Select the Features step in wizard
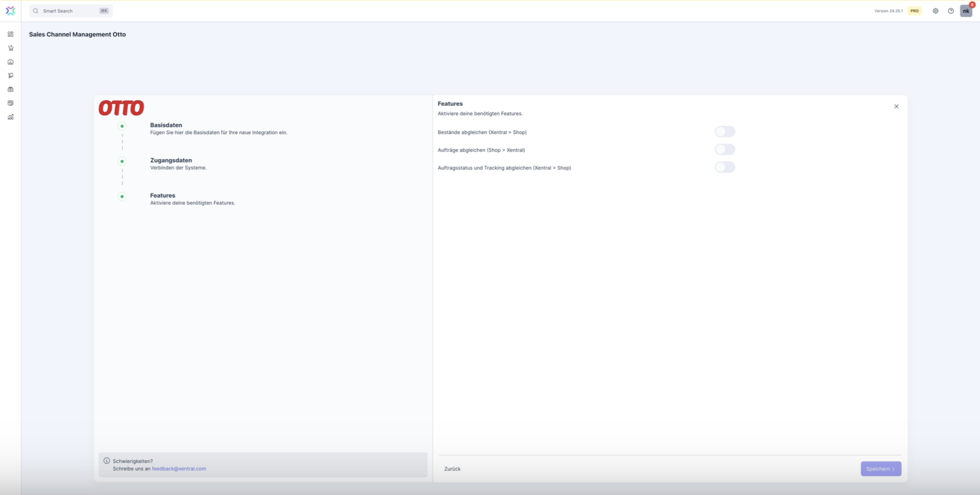The width and height of the screenshot is (980, 495). tap(162, 195)
